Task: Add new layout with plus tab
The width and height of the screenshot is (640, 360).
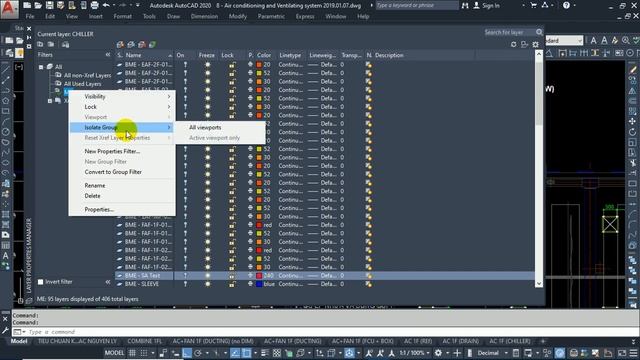Action: coord(543,341)
